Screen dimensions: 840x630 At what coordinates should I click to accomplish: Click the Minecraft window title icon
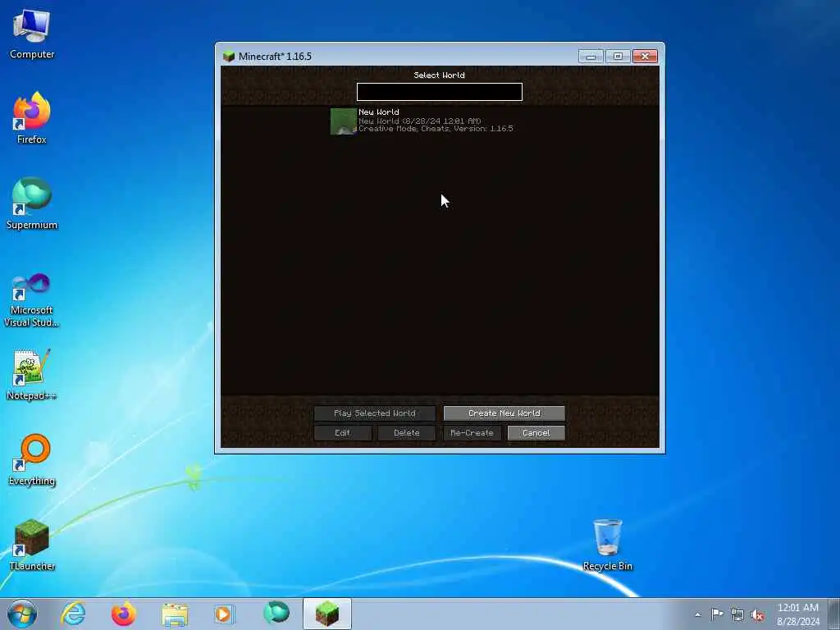229,57
